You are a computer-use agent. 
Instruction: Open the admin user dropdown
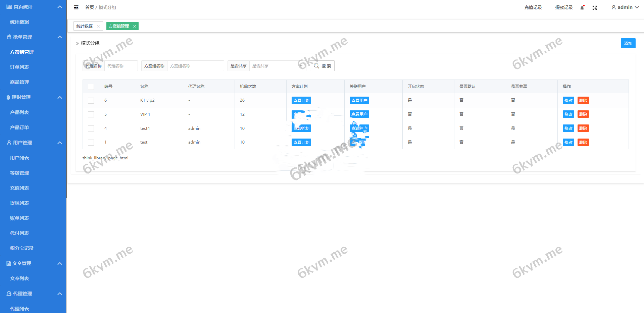(625, 7)
